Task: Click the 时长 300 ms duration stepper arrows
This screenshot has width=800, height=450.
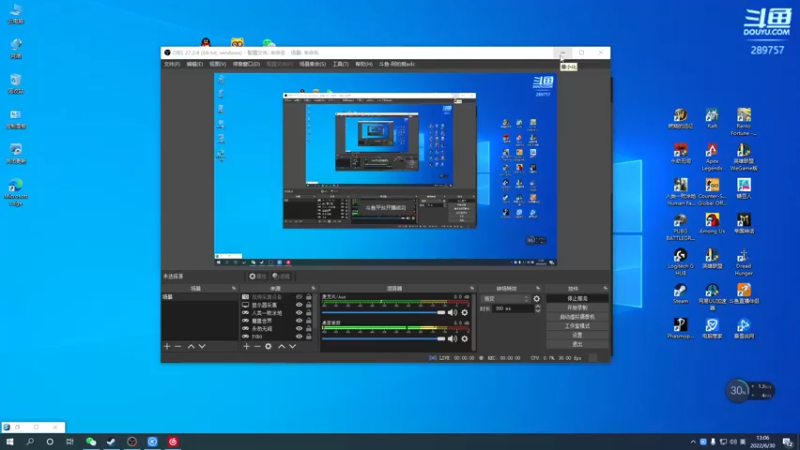Action: pos(537,309)
